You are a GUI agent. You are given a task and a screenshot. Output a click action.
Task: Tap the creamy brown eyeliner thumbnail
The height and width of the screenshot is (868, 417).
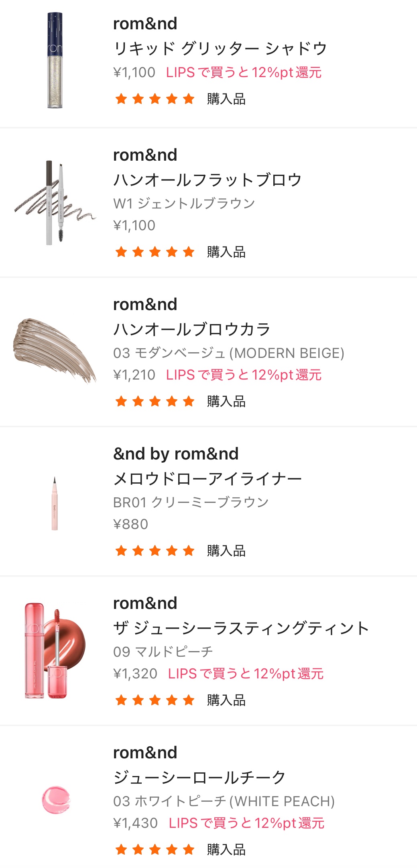(55, 503)
